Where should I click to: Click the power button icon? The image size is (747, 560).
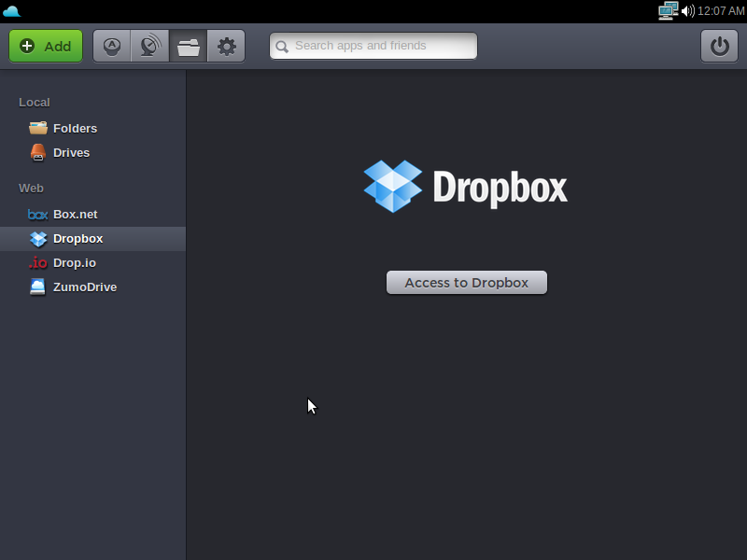point(719,46)
